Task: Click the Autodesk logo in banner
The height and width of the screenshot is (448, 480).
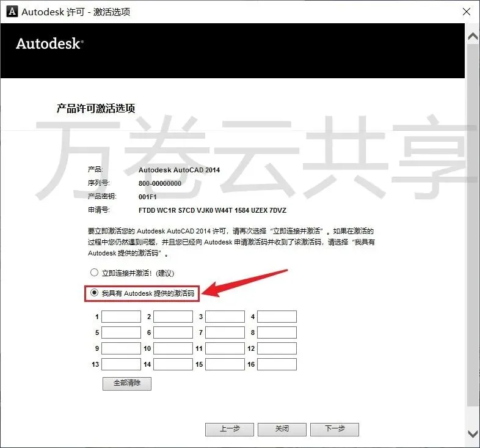Action: pyautogui.click(x=49, y=43)
